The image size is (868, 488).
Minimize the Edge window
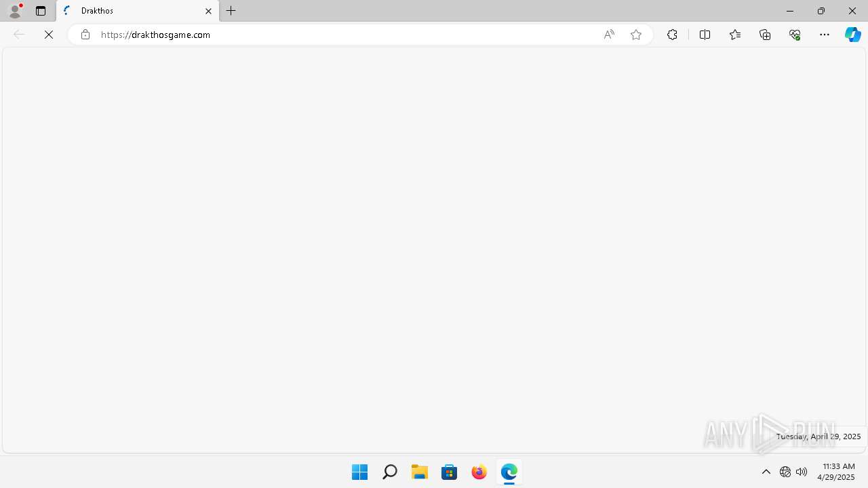click(x=790, y=11)
